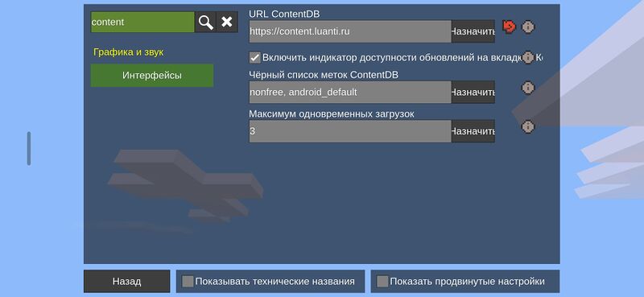644x297 pixels.
Task: Click the 'Графика и звук' heading
Action: (x=128, y=52)
